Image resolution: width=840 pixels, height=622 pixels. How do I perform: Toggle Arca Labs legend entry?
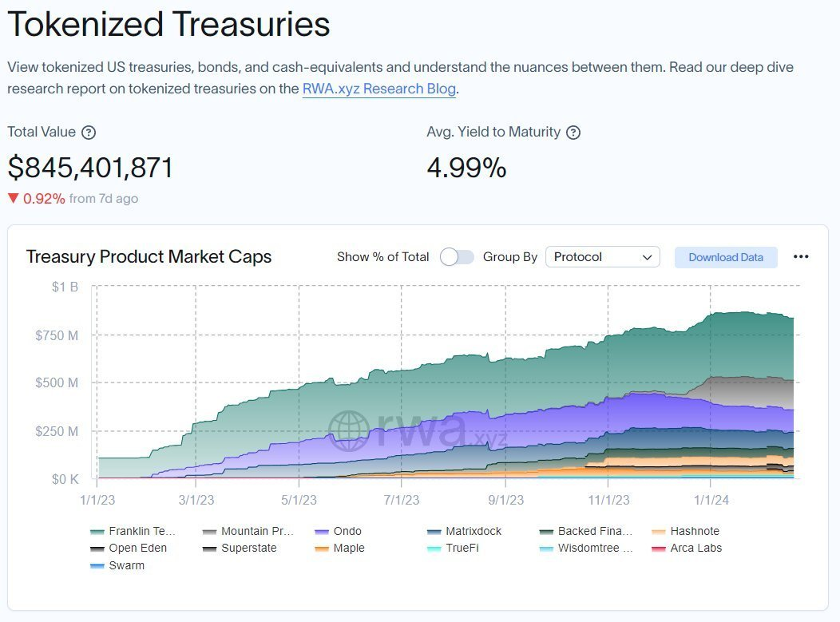687,548
